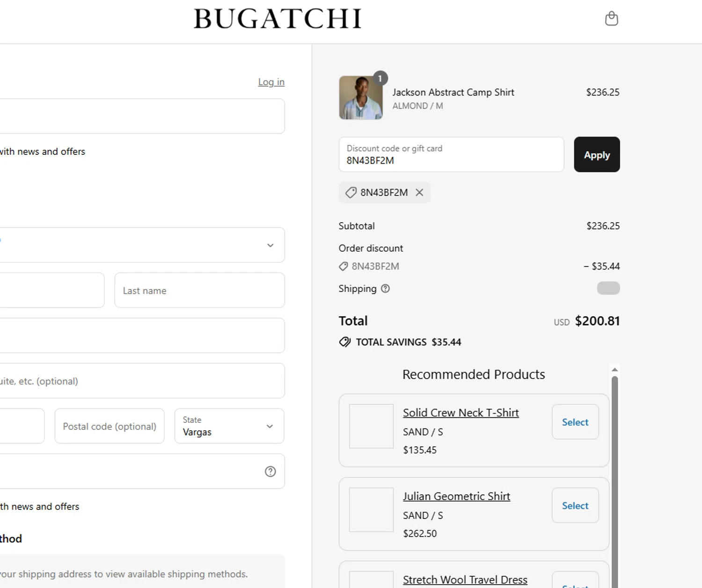Open the Solid Crew Neck T-Shirt link
This screenshot has width=702, height=588.
tap(461, 413)
